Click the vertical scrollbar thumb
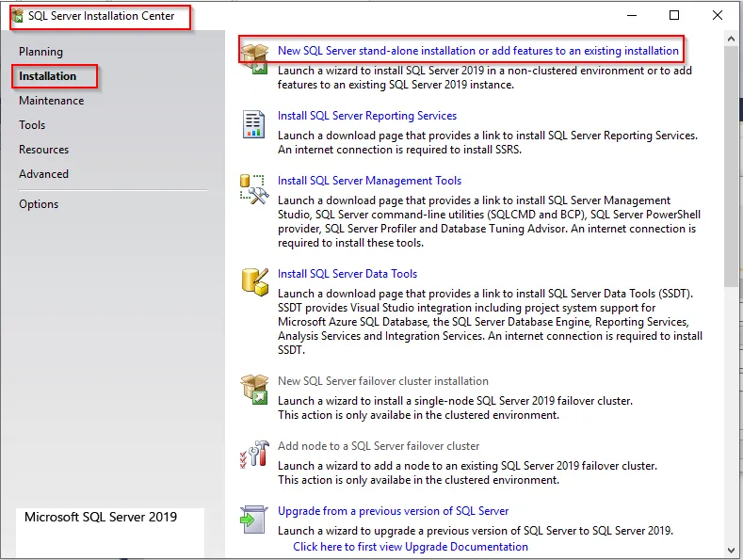743x560 pixels. tap(731, 167)
